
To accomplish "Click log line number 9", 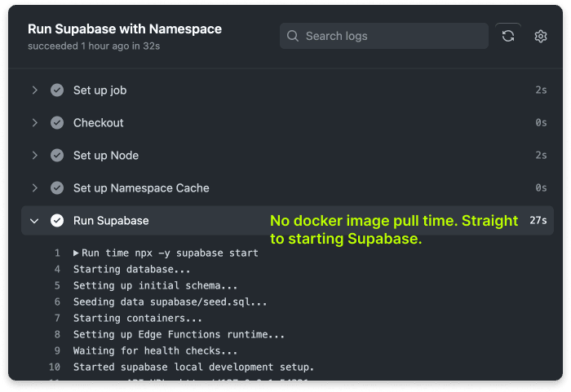I will click(x=57, y=351).
